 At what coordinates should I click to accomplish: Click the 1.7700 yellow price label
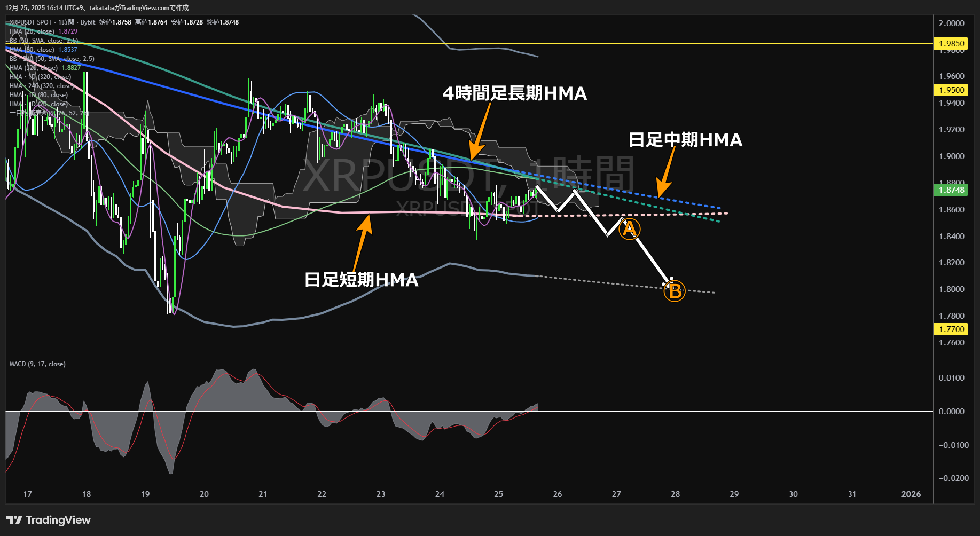pyautogui.click(x=951, y=329)
